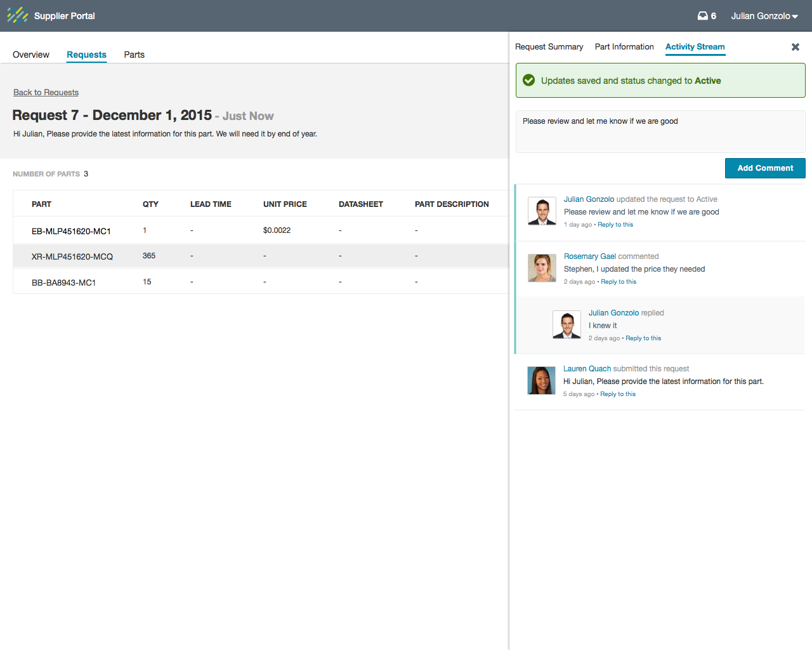Click Lauren Quach's avatar photo
This screenshot has height=650, width=812.
(x=541, y=380)
